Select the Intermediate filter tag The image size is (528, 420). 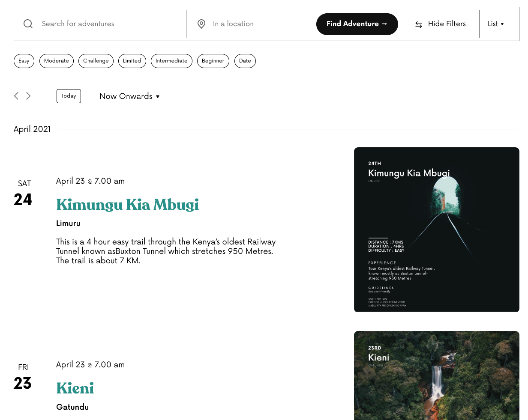171,61
